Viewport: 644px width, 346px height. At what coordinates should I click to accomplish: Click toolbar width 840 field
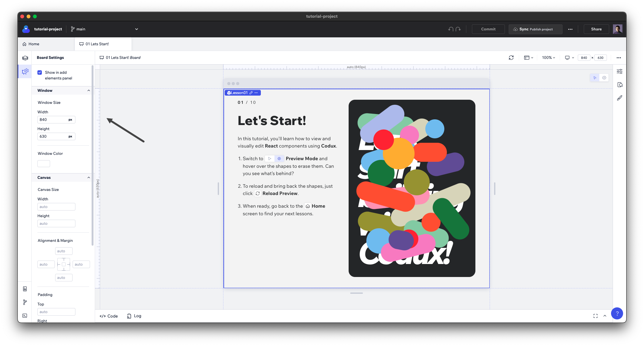click(584, 58)
